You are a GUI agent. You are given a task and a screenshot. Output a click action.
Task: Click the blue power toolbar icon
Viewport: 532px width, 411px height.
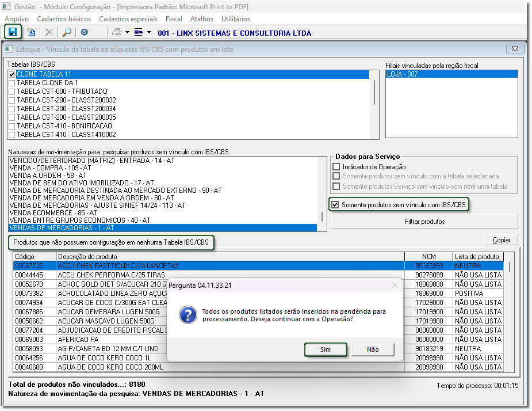click(85, 32)
